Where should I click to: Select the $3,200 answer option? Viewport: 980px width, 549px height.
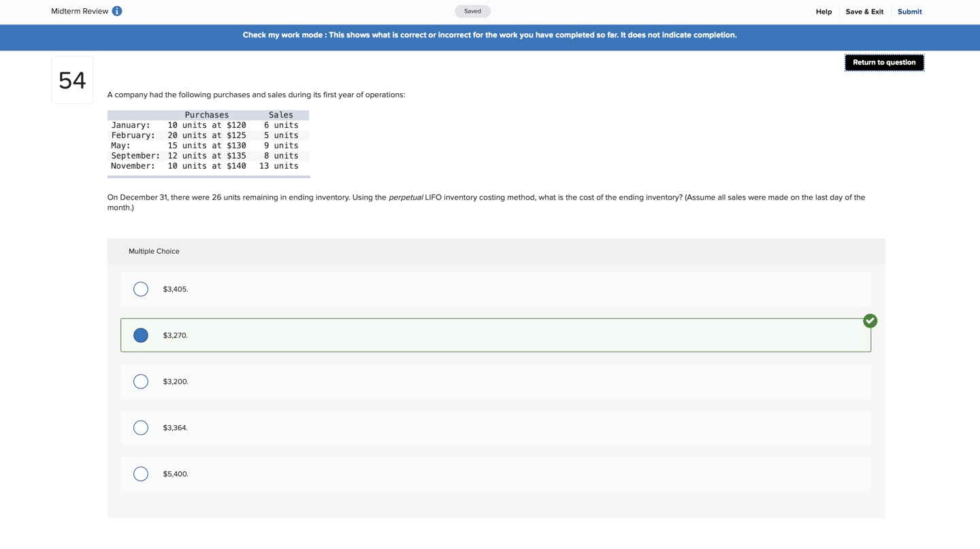pyautogui.click(x=140, y=381)
